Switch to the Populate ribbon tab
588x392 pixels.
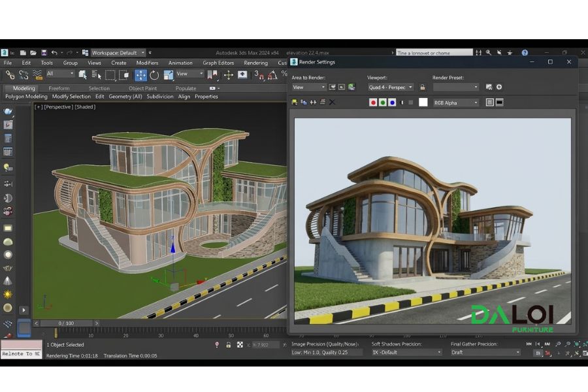186,88
